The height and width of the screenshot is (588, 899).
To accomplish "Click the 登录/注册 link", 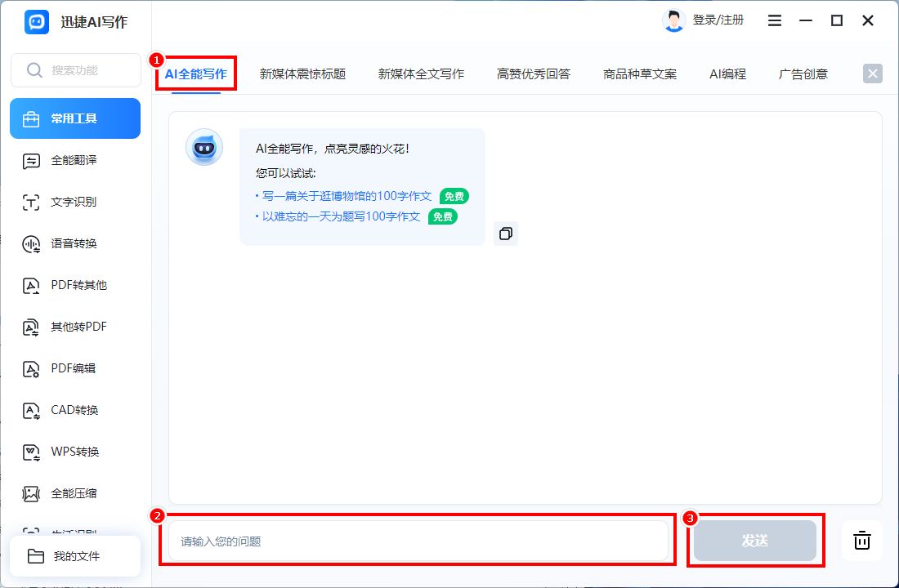I will click(x=718, y=20).
